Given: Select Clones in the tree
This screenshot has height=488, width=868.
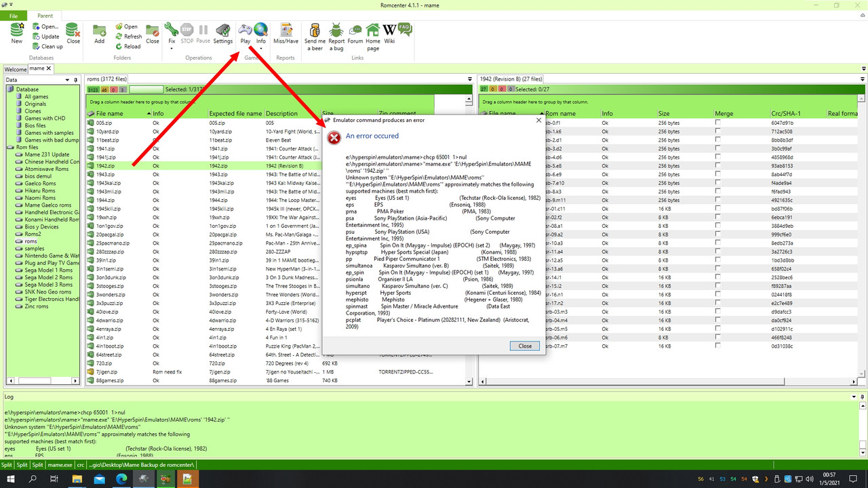Looking at the screenshot, I should tap(33, 111).
